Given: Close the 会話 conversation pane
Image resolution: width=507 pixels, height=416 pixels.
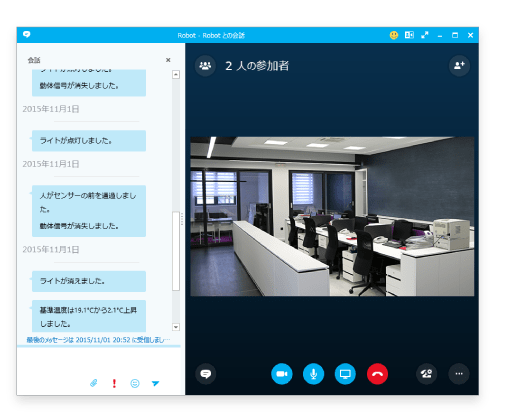Looking at the screenshot, I should (168, 60).
